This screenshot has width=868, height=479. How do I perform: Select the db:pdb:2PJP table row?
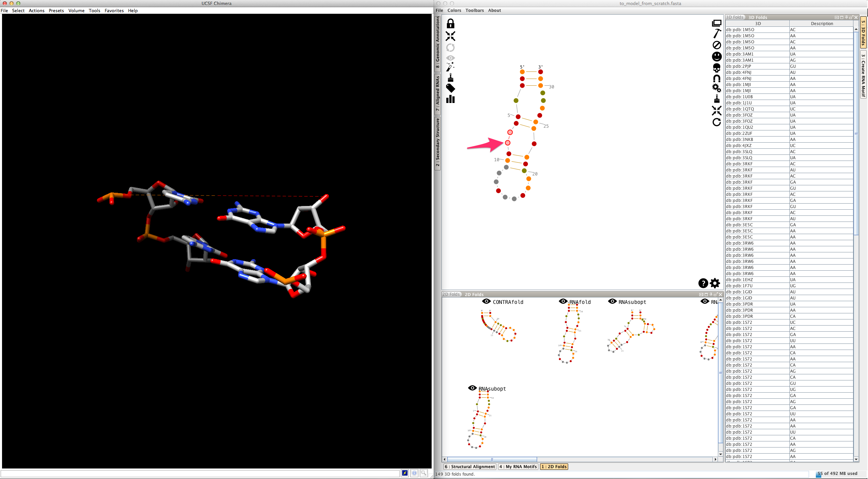point(789,66)
